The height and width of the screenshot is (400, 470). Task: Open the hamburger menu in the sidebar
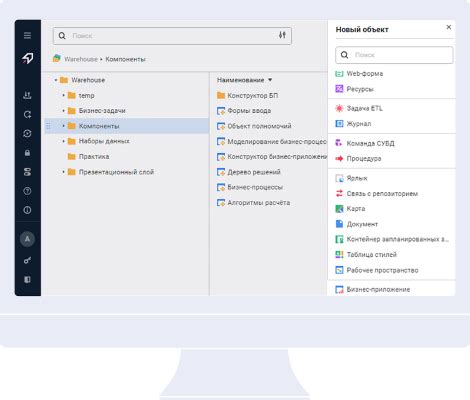tap(27, 35)
